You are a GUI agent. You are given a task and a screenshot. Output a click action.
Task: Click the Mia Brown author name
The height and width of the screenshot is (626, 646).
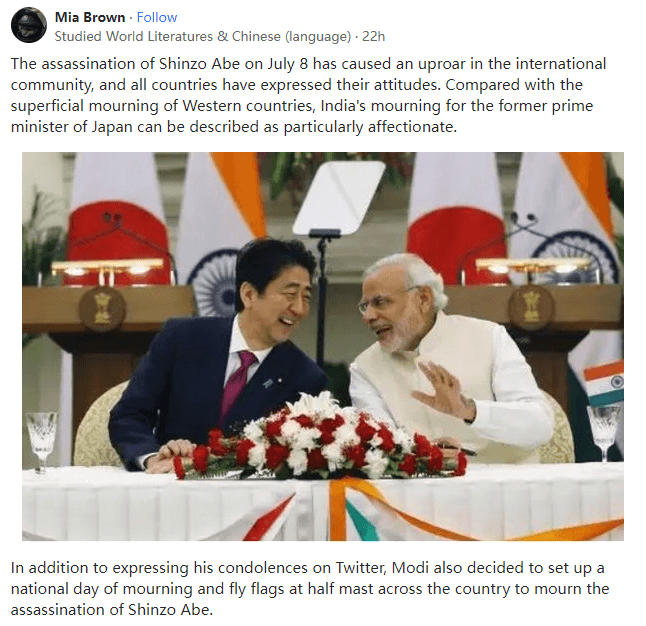[90, 17]
